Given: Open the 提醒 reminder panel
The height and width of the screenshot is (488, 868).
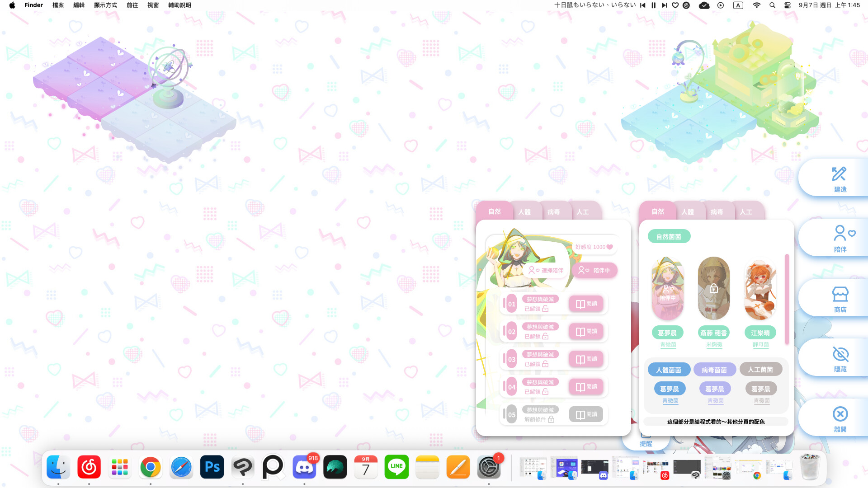Looking at the screenshot, I should (646, 443).
